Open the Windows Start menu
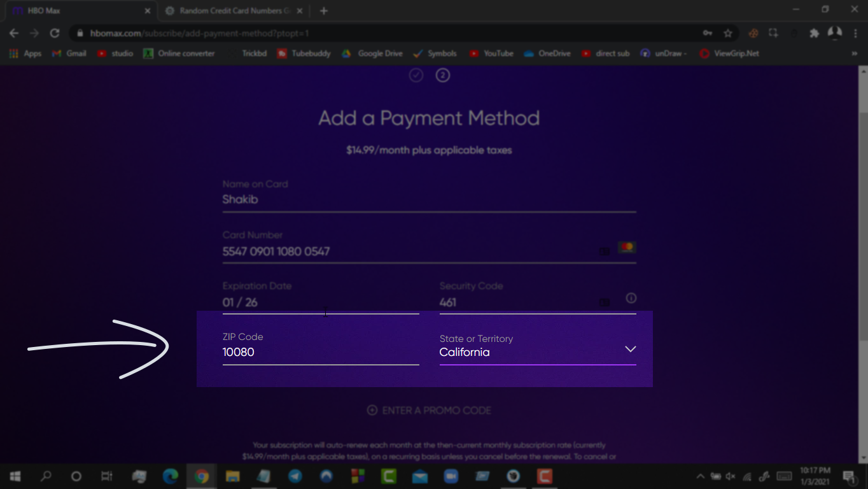The height and width of the screenshot is (489, 868). tap(15, 476)
